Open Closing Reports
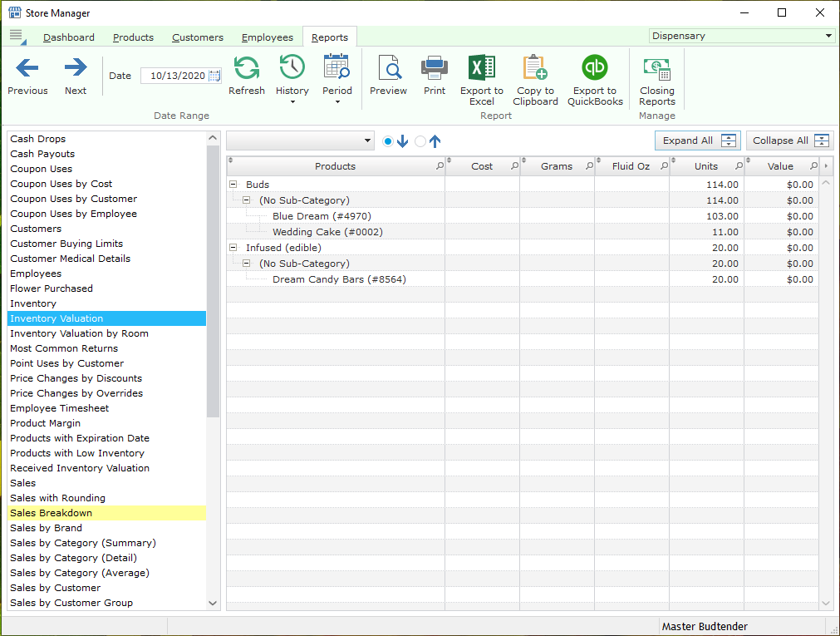The image size is (840, 636). [656, 75]
